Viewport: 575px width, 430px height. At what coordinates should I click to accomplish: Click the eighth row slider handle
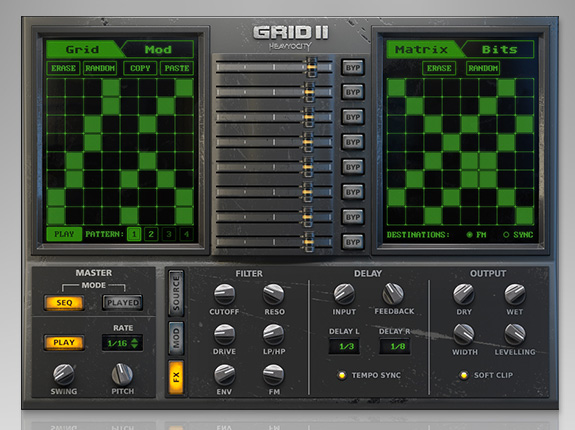[308, 242]
